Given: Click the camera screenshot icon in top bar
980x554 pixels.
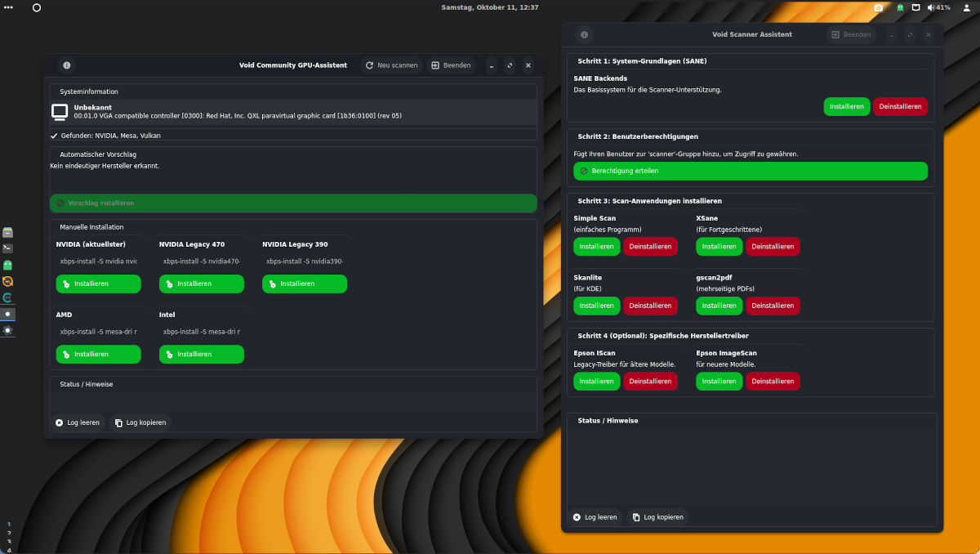Looking at the screenshot, I should coord(879,7).
